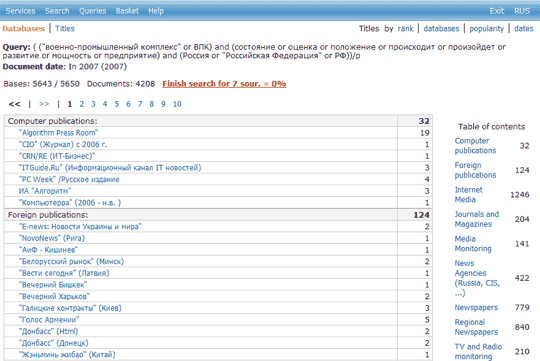540x361 pixels.
Task: Jump to Internet Media in table of contents
Action: pos(469,195)
